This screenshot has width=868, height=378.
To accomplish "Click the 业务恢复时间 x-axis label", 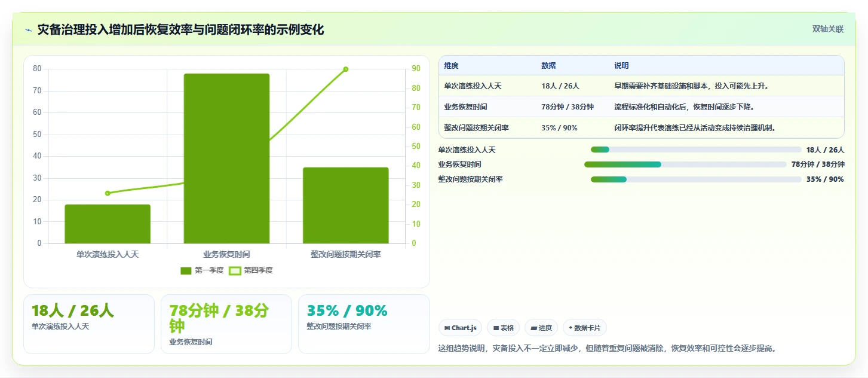I will tap(226, 254).
